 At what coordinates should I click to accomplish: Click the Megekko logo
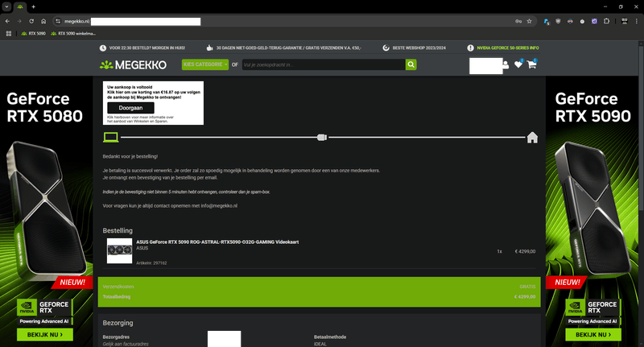[133, 65]
